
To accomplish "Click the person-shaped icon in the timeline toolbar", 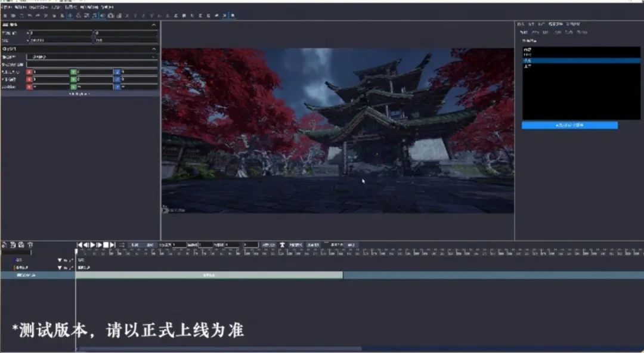I will point(281,245).
